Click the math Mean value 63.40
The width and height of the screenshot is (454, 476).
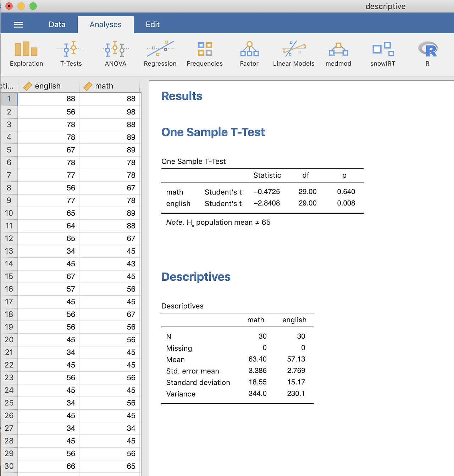(x=258, y=359)
